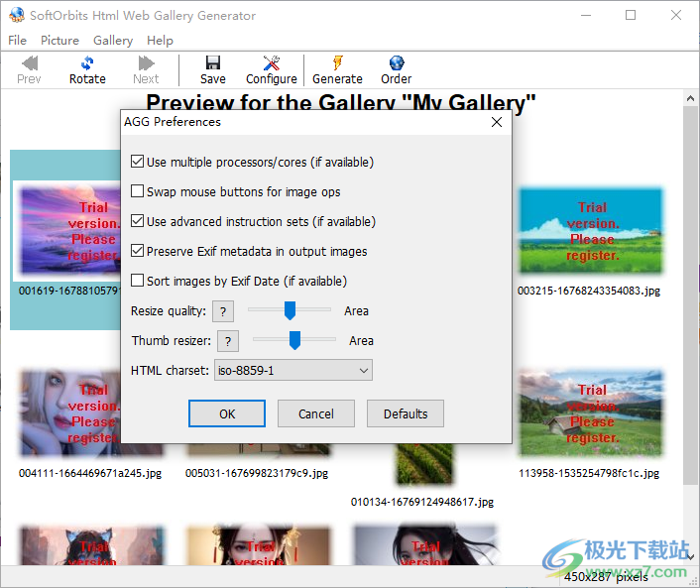Click the Save floppy disk icon

[x=213, y=62]
